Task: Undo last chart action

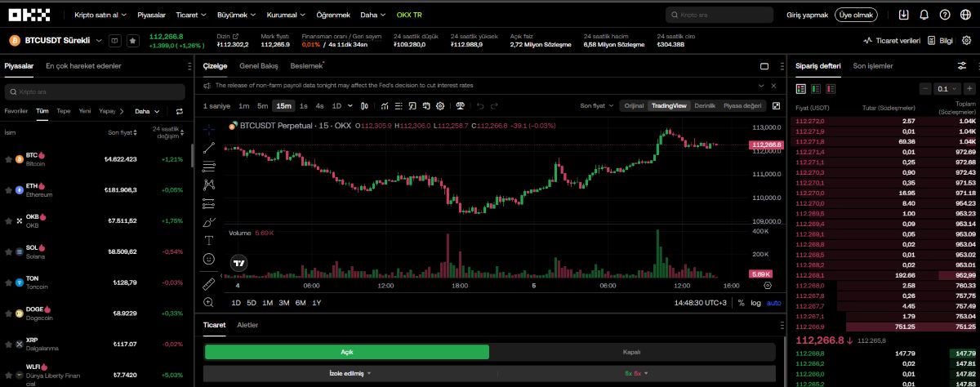Action: point(479,105)
